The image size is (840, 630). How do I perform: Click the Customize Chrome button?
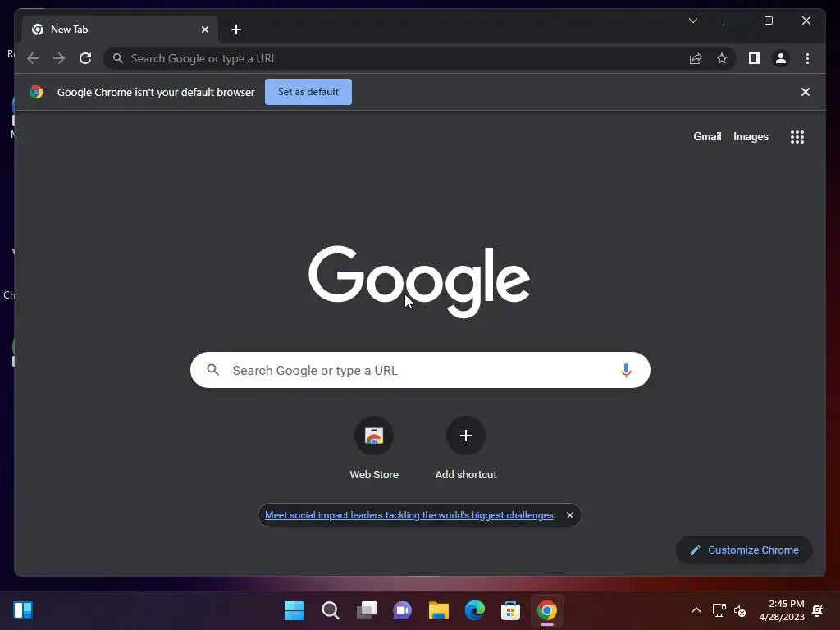tap(744, 550)
